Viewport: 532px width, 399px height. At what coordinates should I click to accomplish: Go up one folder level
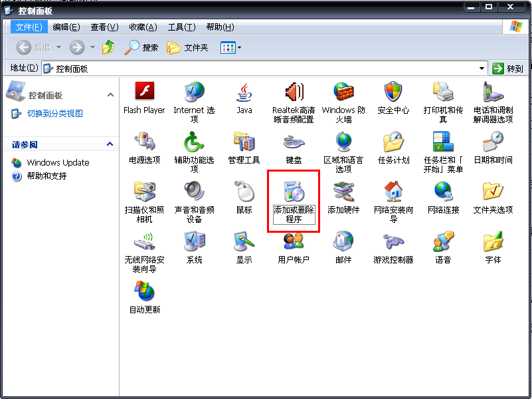(108, 47)
